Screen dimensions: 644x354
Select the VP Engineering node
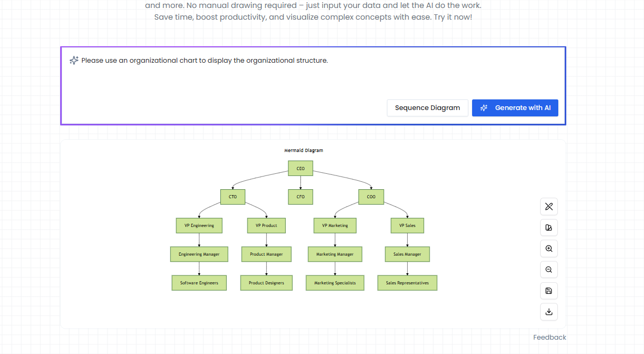tap(199, 225)
